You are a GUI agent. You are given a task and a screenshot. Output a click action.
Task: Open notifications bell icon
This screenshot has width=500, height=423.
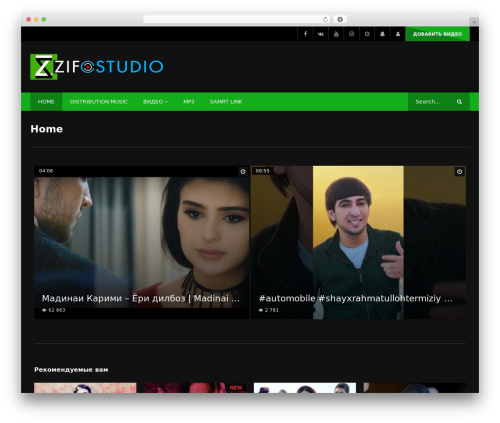click(382, 34)
